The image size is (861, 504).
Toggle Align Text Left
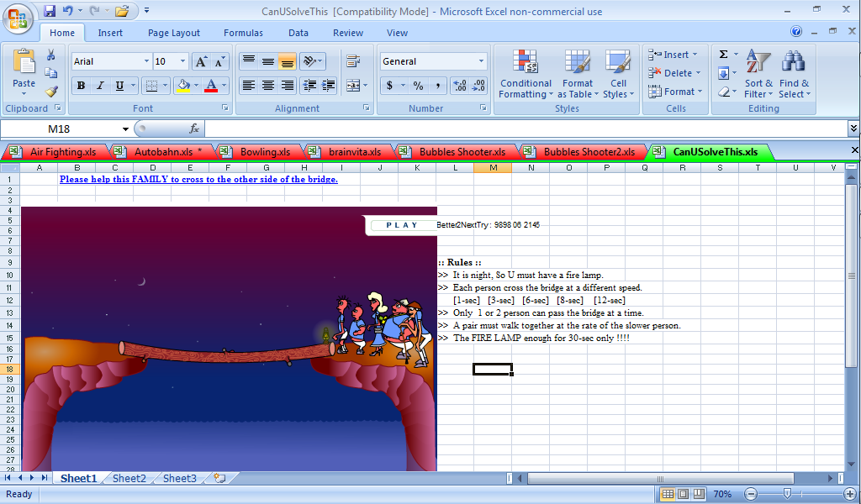tap(249, 86)
